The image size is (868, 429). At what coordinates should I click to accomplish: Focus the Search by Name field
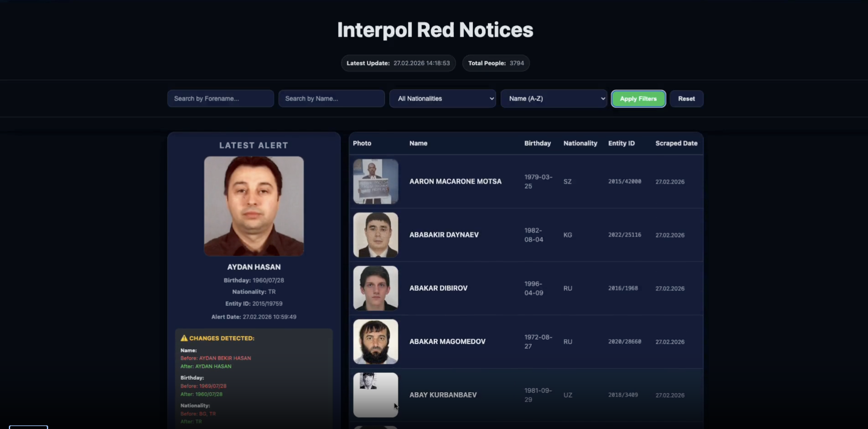pos(332,99)
